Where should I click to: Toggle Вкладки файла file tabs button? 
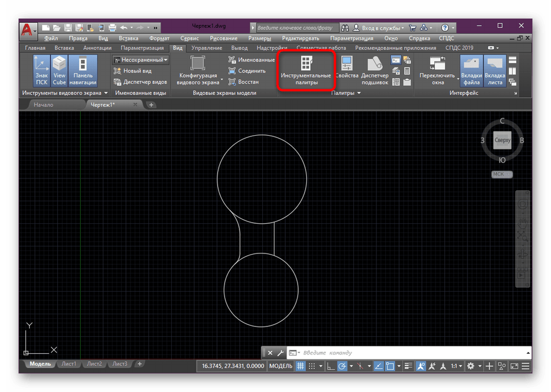pyautogui.click(x=472, y=71)
